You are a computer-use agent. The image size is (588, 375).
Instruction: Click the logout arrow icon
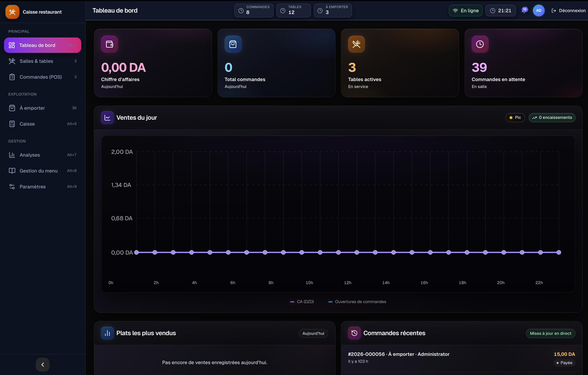(554, 11)
